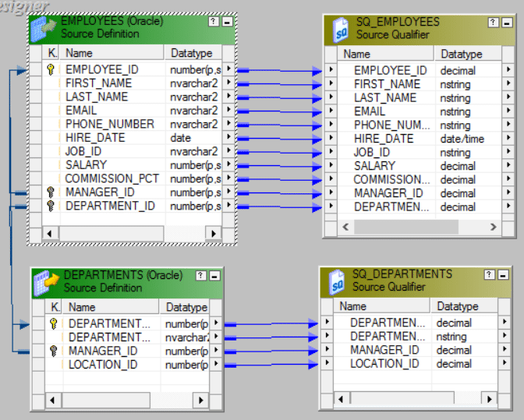Iconize the EMPLOYEES source definition
Image resolution: width=524 pixels, height=420 pixels.
[227, 22]
